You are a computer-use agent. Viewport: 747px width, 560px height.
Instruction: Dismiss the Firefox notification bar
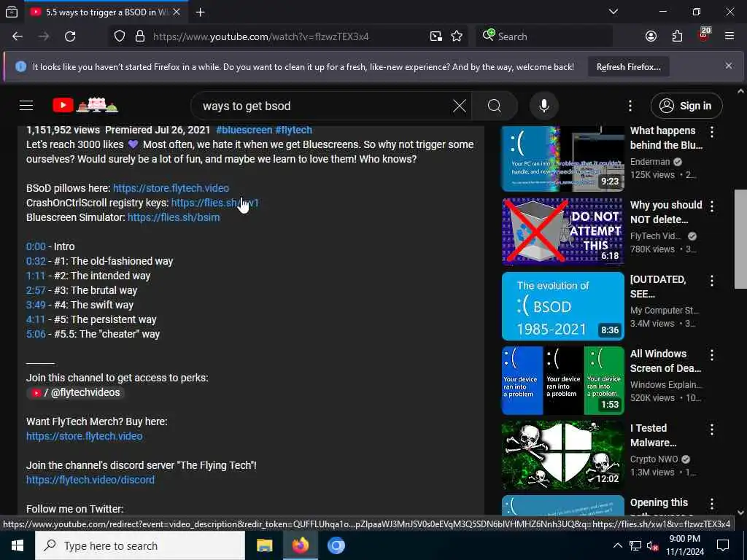[729, 66]
